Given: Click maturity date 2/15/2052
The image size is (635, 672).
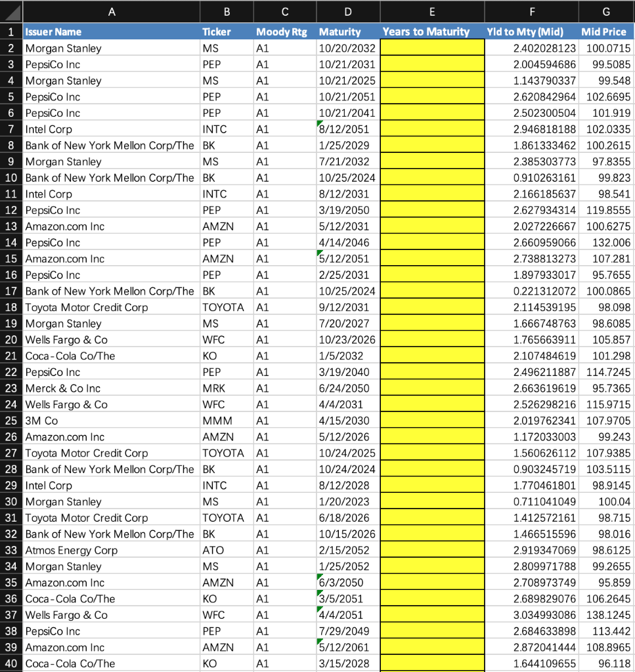Looking at the screenshot, I should [x=348, y=551].
